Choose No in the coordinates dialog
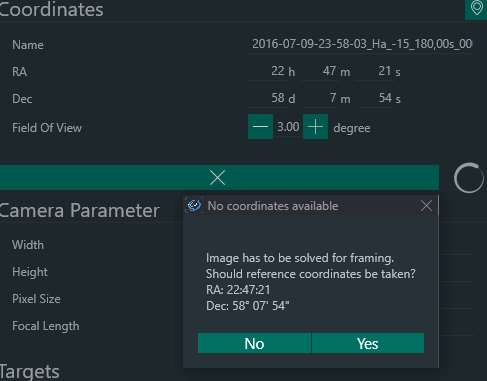This screenshot has height=381, width=487. (x=254, y=343)
